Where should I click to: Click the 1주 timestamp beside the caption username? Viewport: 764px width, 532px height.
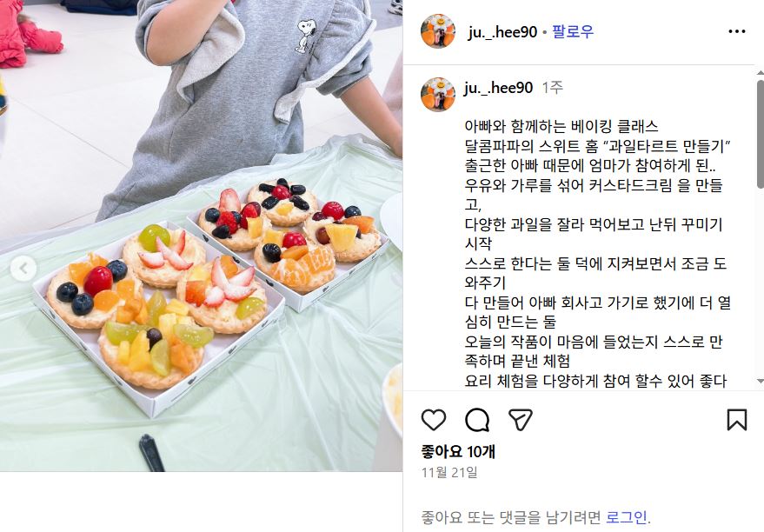553,88
